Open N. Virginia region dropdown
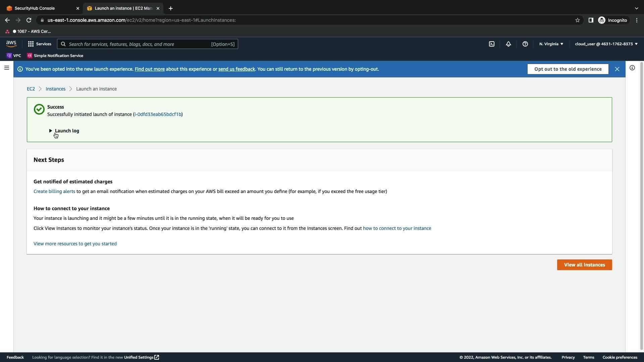The image size is (644, 362). coord(551,44)
